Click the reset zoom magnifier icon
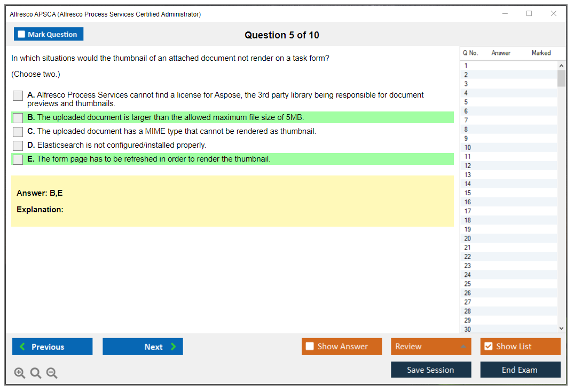 pos(36,373)
